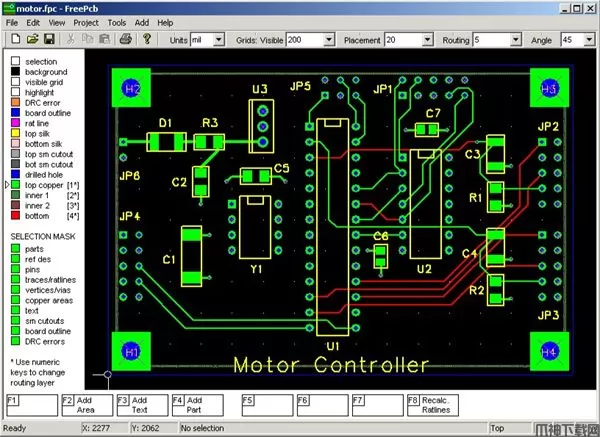Toggle traces/ratlines selection mask
This screenshot has width=600, height=437.
15,280
